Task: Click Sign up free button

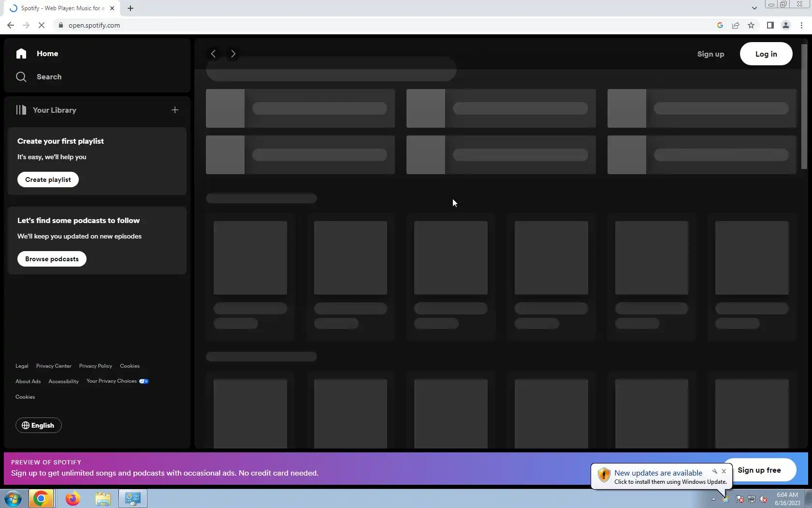Action: click(759, 470)
